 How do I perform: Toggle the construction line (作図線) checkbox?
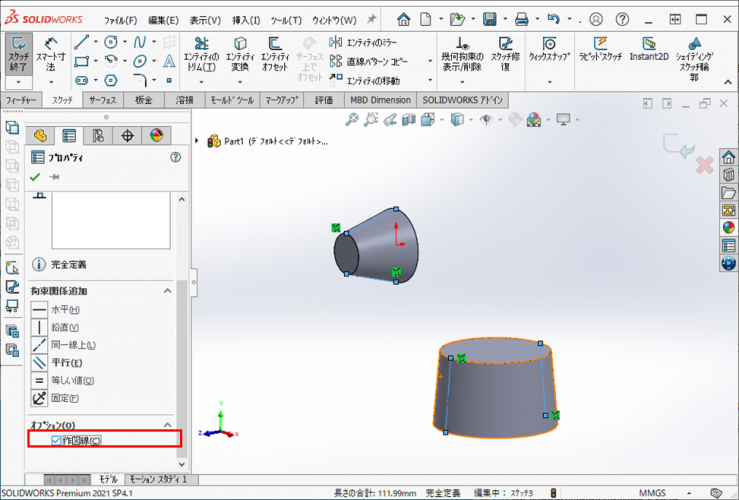click(57, 439)
